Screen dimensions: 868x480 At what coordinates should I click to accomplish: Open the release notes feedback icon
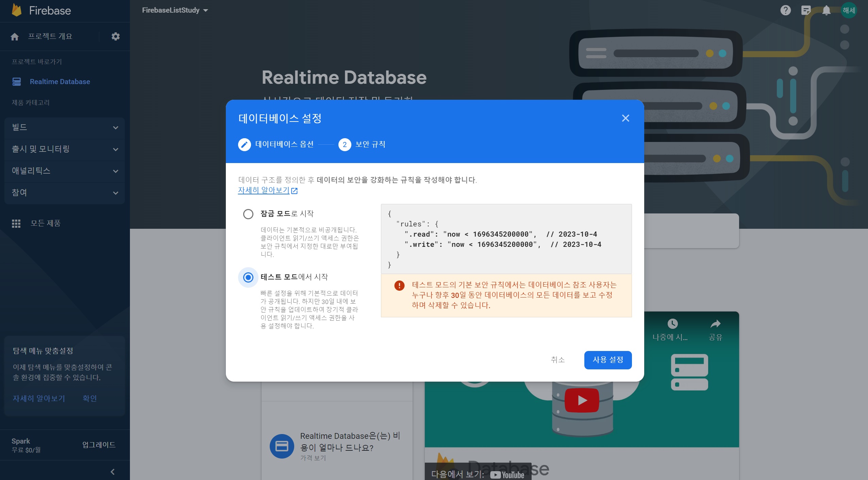tap(806, 10)
